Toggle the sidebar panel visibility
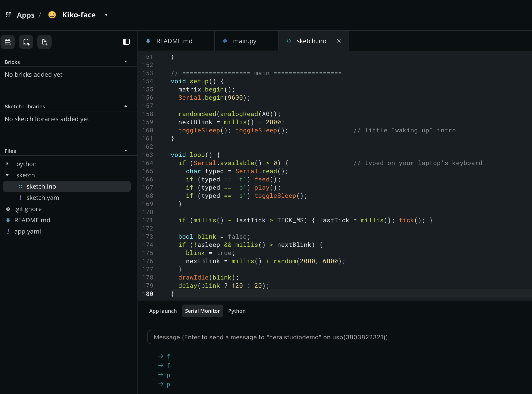This screenshot has width=532, height=394. tap(126, 42)
